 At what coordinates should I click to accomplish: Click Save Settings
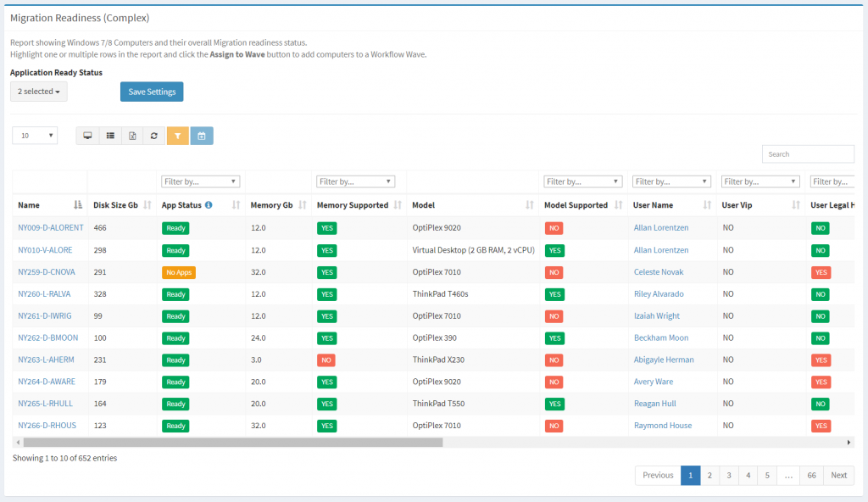[x=151, y=91]
